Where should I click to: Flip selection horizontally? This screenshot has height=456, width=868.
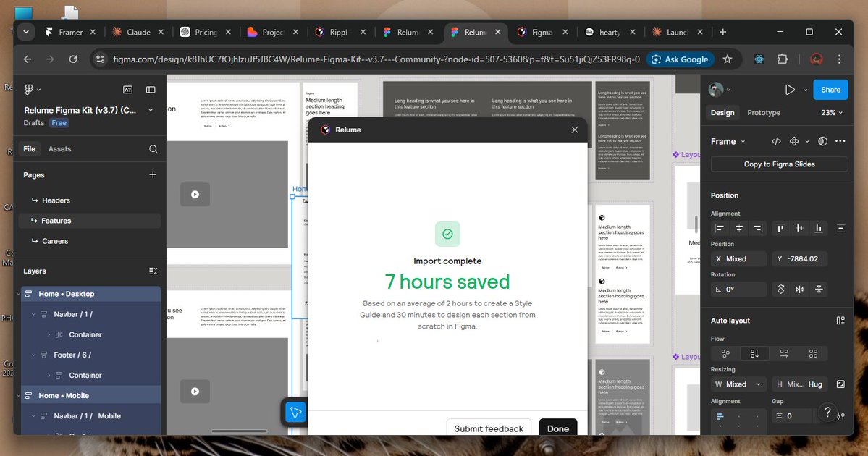pyautogui.click(x=800, y=290)
